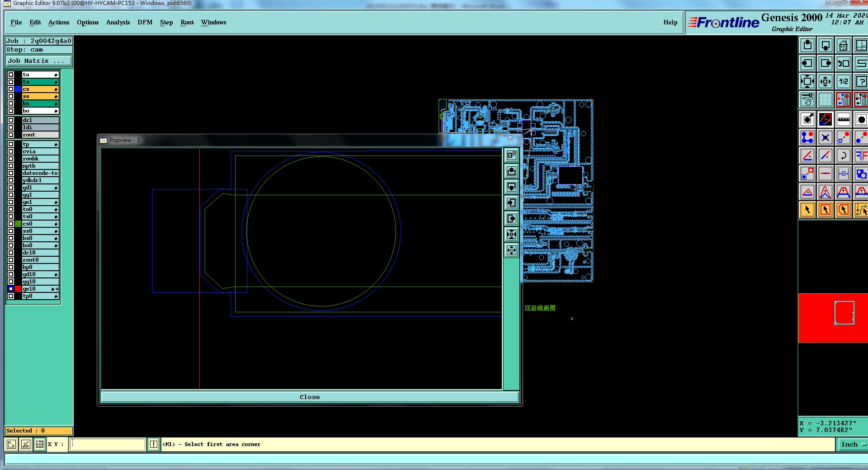The height and width of the screenshot is (470, 868).
Task: Open the Options menu
Action: point(88,22)
